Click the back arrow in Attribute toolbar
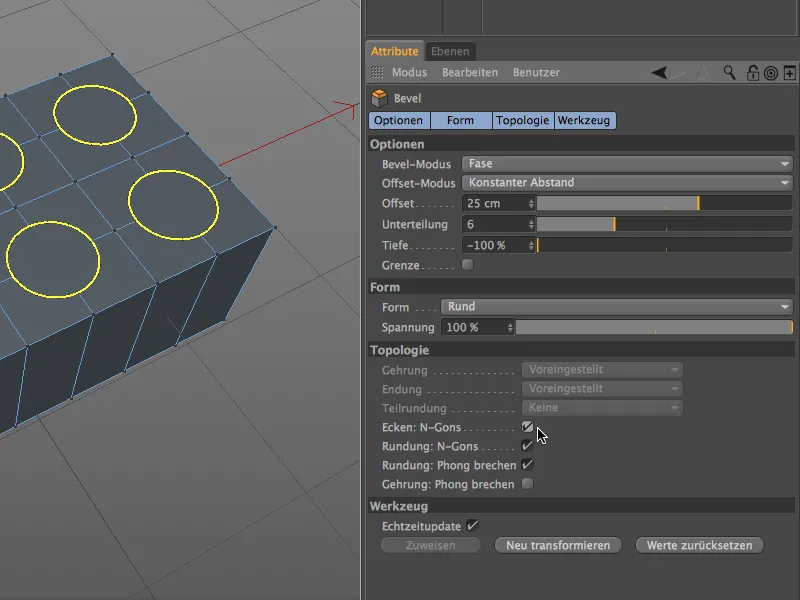Screen dimensions: 800x600 [x=659, y=73]
